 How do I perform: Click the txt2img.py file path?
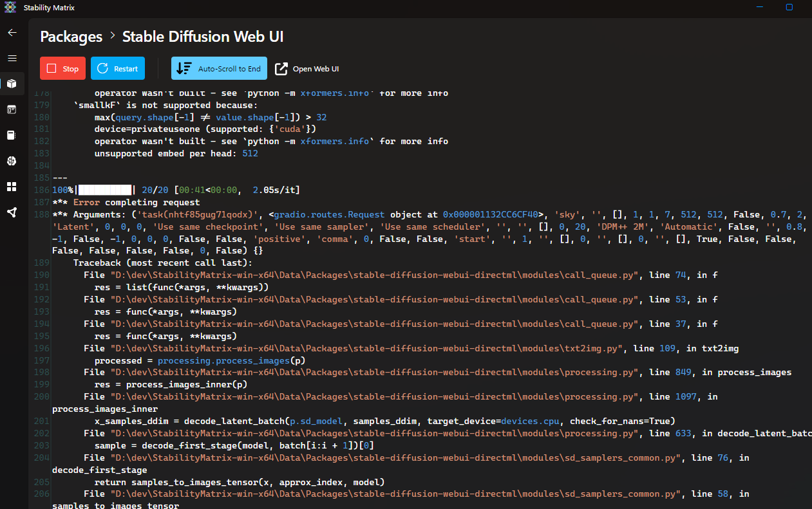367,348
